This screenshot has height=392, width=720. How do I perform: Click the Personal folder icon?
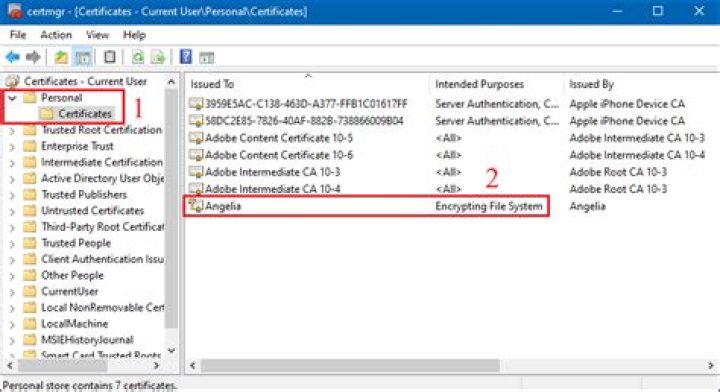(30, 97)
